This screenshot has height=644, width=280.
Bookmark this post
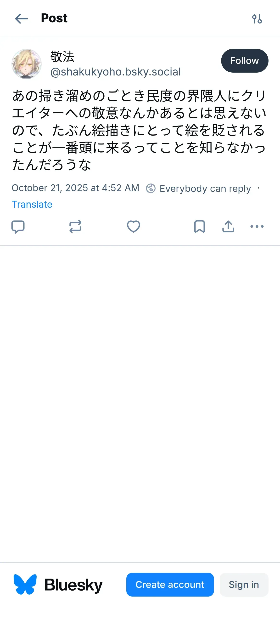click(199, 226)
